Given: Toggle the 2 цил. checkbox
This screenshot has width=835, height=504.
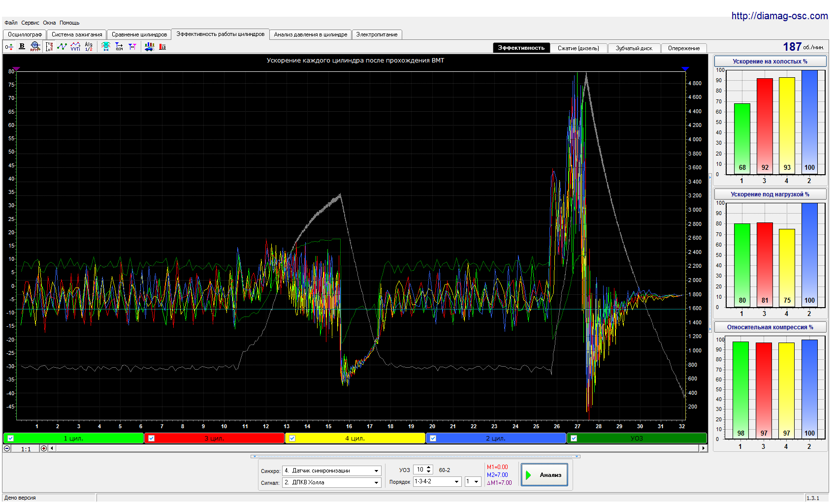Looking at the screenshot, I should (x=433, y=438).
